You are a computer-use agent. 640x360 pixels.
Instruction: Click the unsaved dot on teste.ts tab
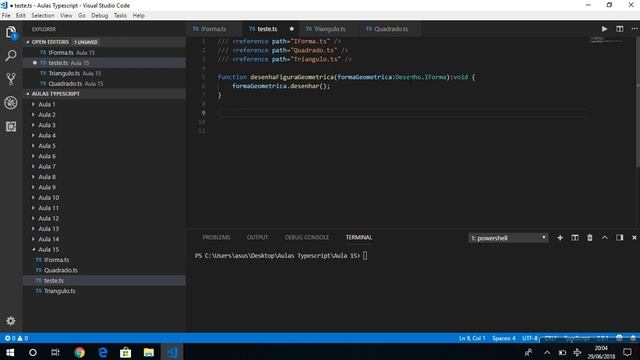pos(291,29)
